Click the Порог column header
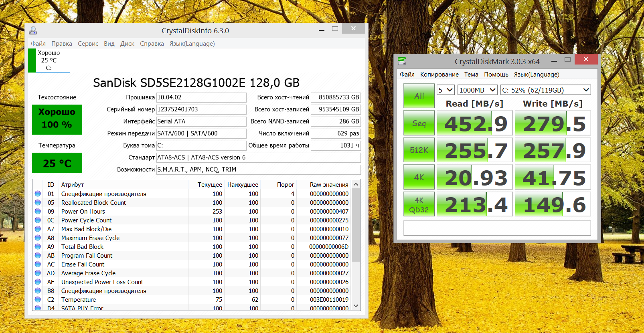The width and height of the screenshot is (644, 333). click(x=278, y=184)
